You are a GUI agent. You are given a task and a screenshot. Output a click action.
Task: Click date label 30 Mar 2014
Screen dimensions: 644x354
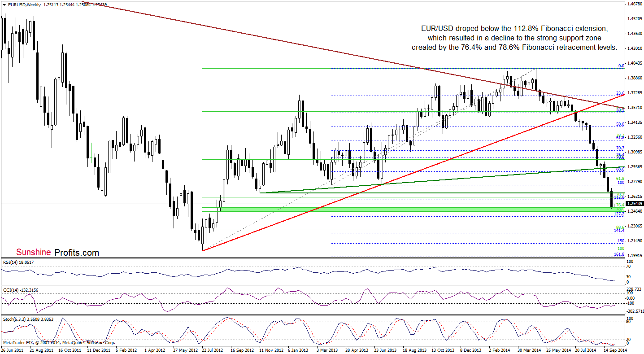pyautogui.click(x=529, y=350)
